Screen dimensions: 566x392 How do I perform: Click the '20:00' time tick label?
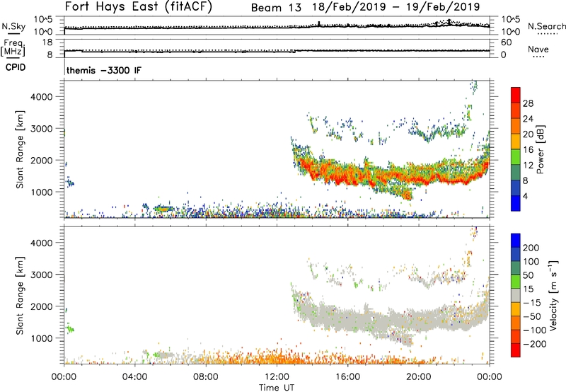pos(418,377)
